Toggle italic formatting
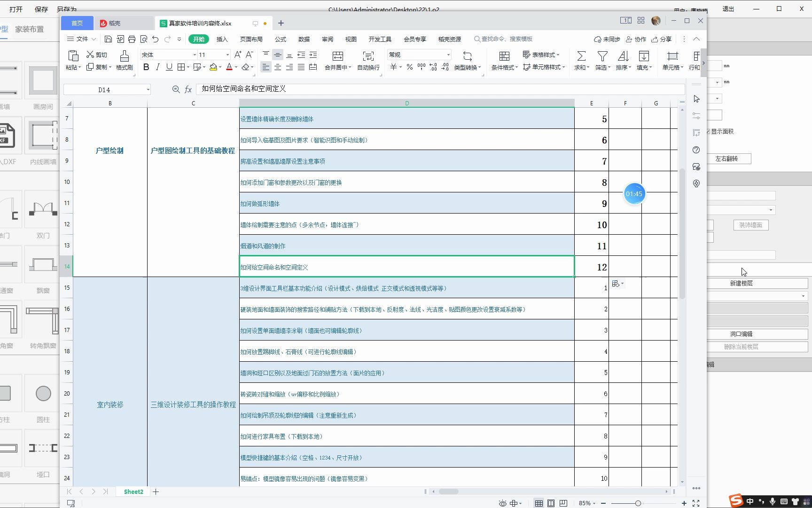Image resolution: width=812 pixels, height=508 pixels. (157, 67)
